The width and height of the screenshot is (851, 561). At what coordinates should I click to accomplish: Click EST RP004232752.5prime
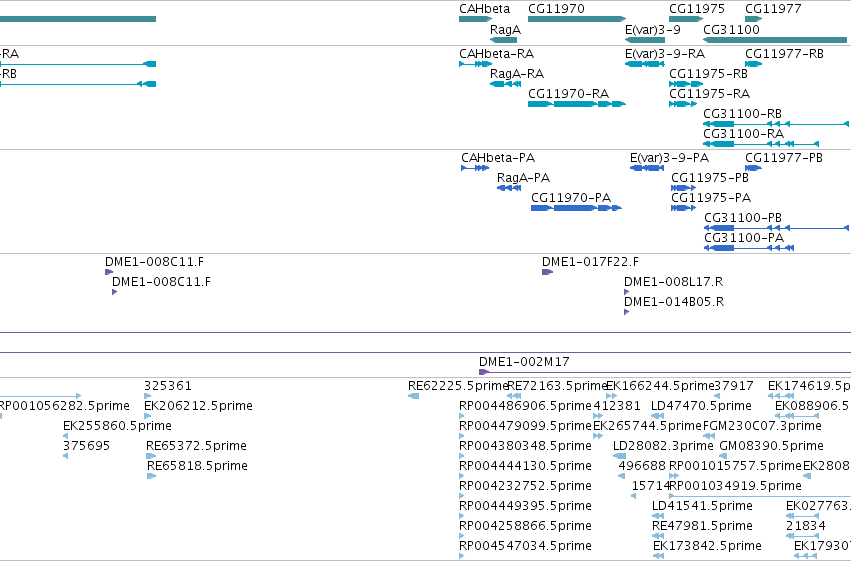click(462, 496)
